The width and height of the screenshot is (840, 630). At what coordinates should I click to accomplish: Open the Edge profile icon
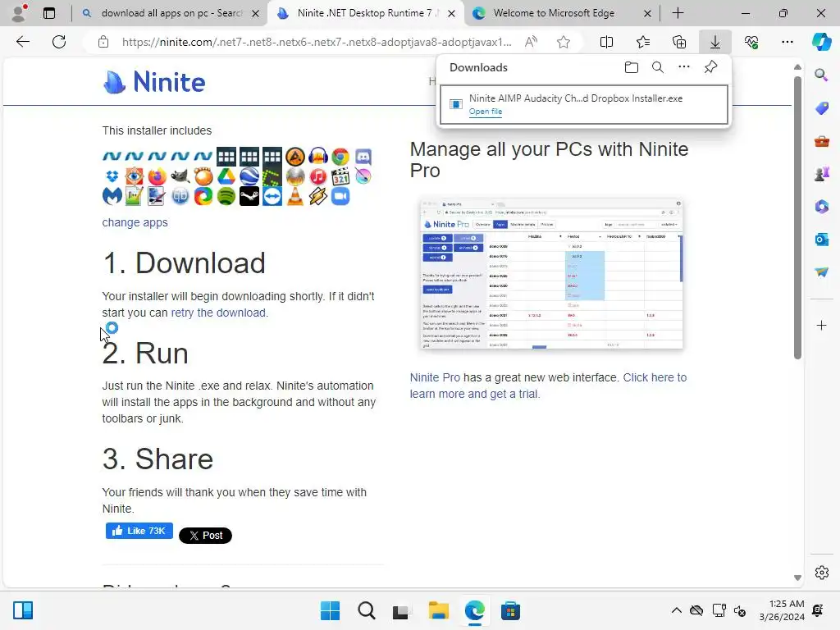click(x=20, y=13)
